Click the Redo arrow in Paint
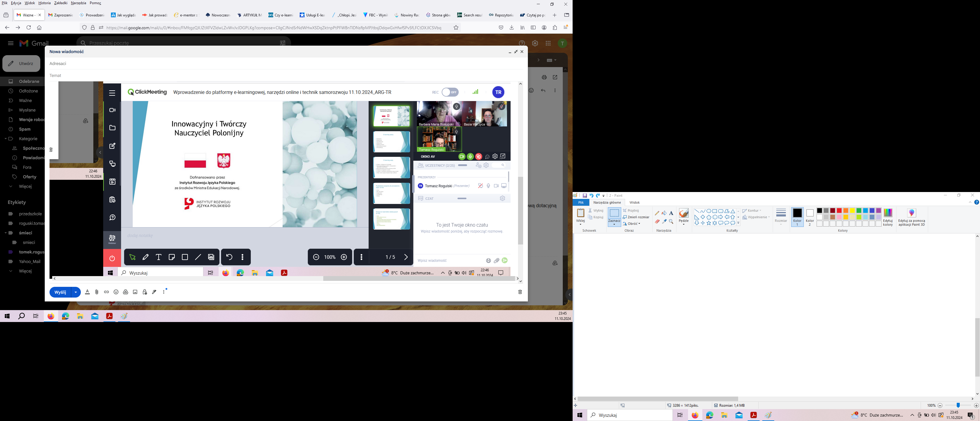The image size is (980, 421). [598, 196]
